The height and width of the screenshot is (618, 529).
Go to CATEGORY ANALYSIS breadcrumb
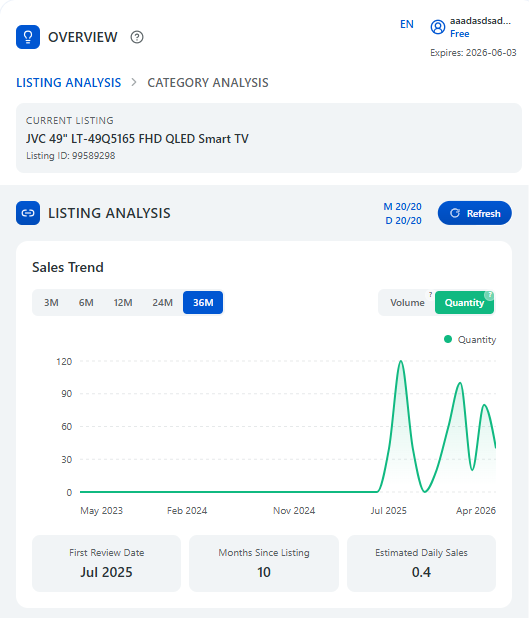click(x=208, y=83)
